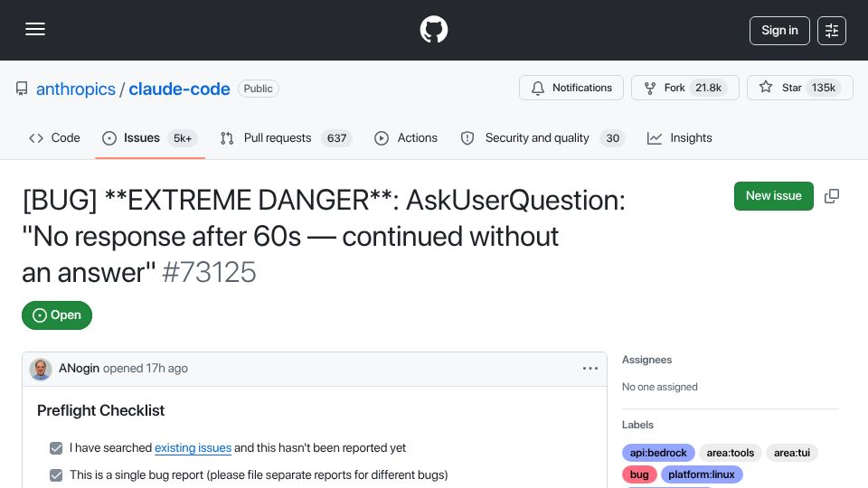Open the issue comment options menu
The width and height of the screenshot is (868, 488).
click(x=590, y=369)
